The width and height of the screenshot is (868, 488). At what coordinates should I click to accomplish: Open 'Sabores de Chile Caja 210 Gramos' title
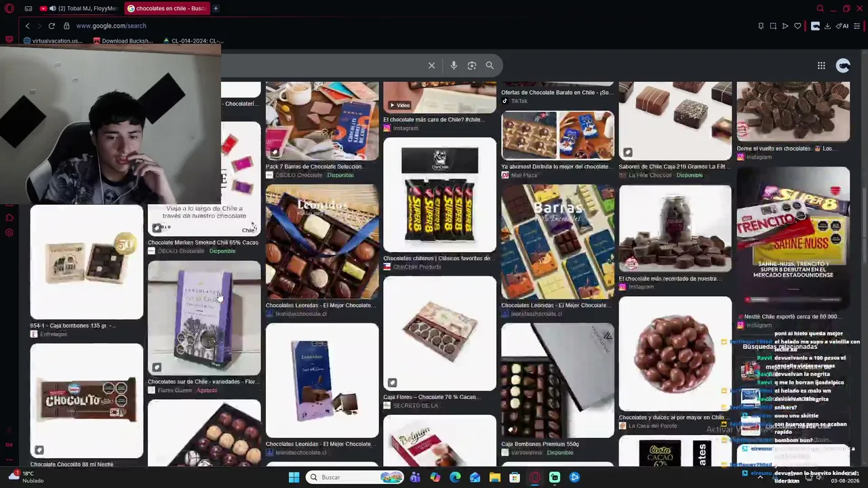pos(673,166)
